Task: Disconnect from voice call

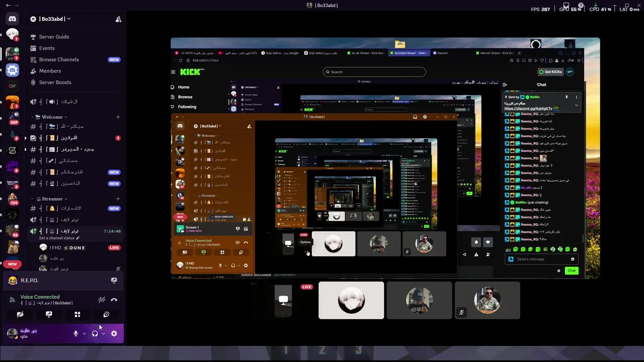Action: pyautogui.click(x=114, y=300)
